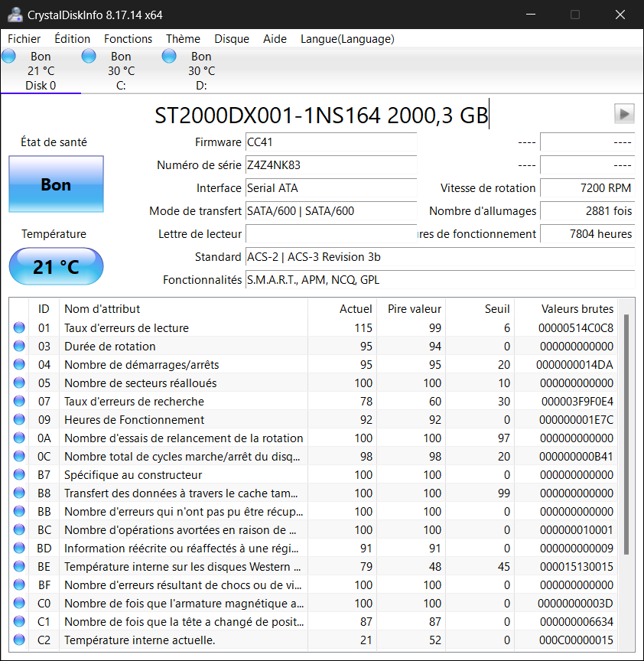This screenshot has height=661, width=644.
Task: Click status orb for Disk 0
Action: point(9,56)
